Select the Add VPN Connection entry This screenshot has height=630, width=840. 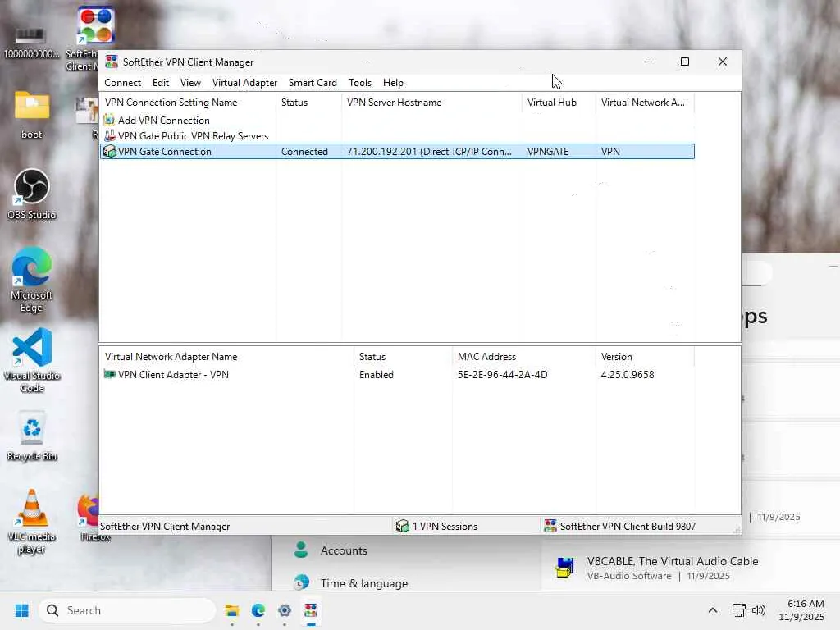click(164, 121)
